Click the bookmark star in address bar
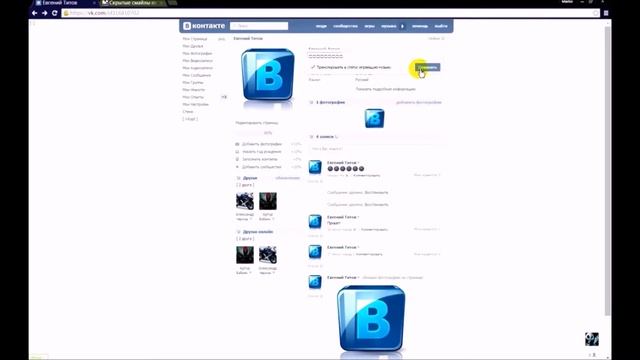The width and height of the screenshot is (640, 360). [x=596, y=13]
